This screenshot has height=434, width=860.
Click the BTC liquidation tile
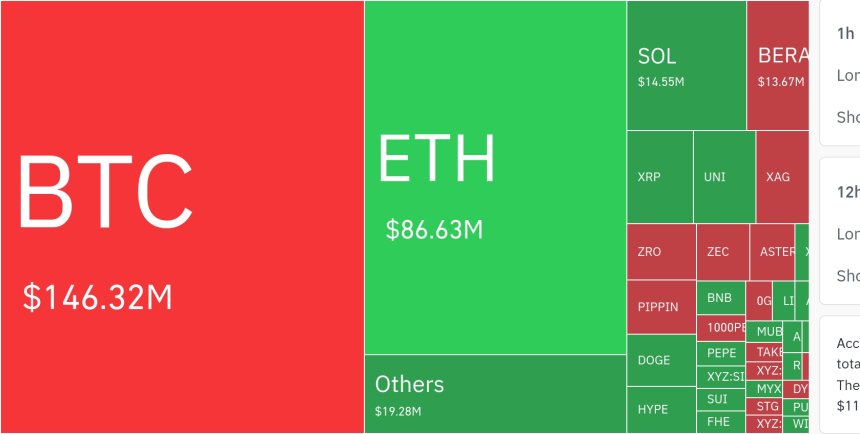coord(182,217)
